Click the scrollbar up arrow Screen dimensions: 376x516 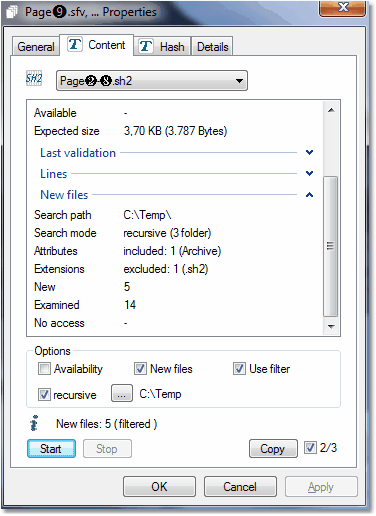pos(331,110)
